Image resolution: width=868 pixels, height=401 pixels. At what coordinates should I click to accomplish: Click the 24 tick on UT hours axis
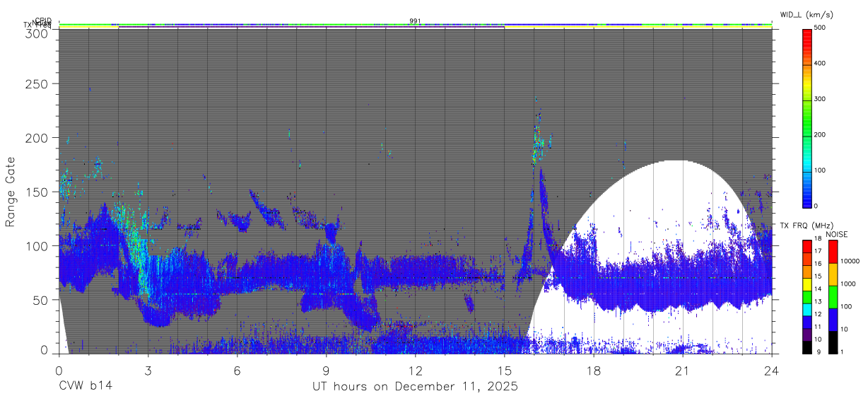(772, 370)
